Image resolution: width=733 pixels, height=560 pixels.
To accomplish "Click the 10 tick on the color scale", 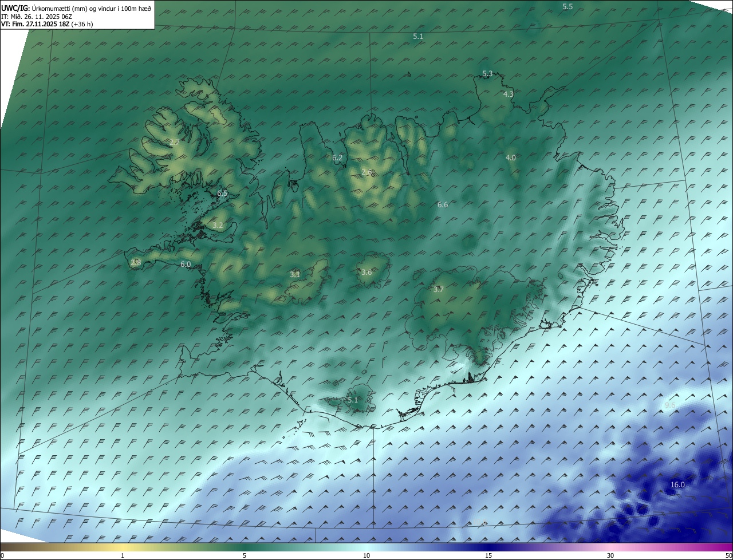I will [x=366, y=555].
